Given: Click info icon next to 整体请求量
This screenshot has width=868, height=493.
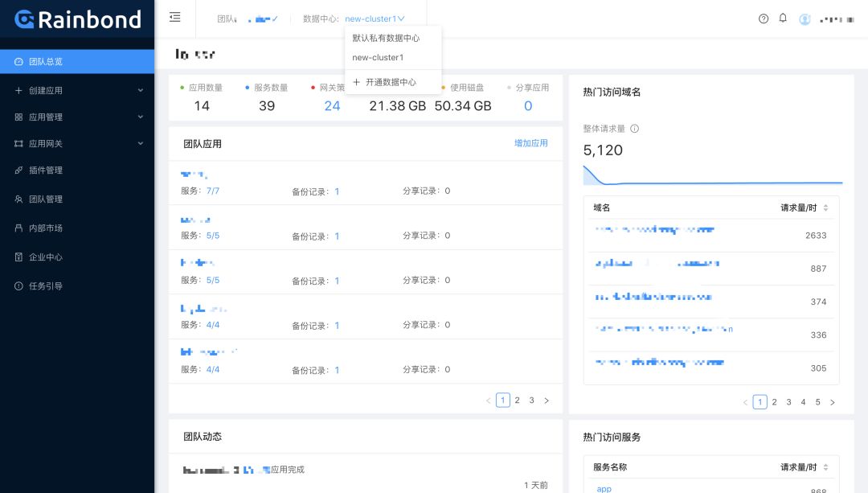Looking at the screenshot, I should click(x=634, y=129).
